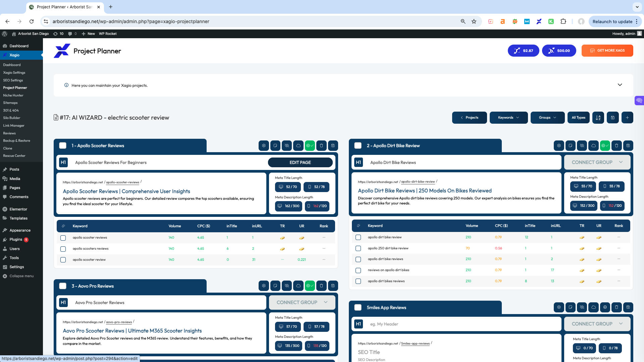
Task: Expand the 'maintain your Xagio projects' info panel
Action: [x=620, y=85]
